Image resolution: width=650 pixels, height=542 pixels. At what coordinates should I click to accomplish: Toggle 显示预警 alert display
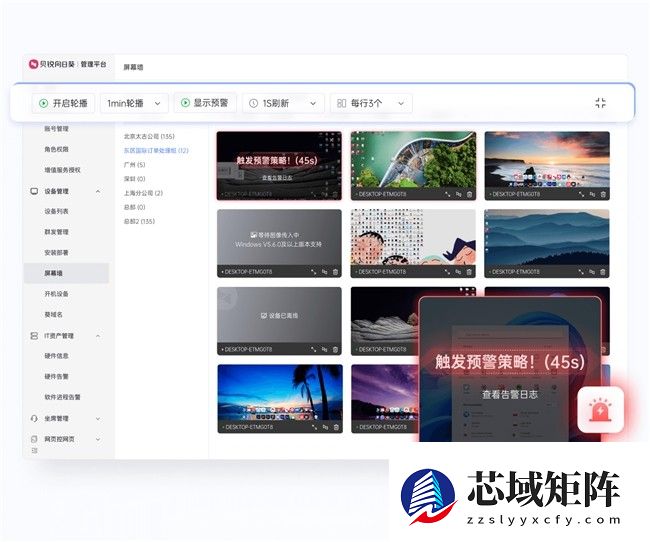coord(205,102)
